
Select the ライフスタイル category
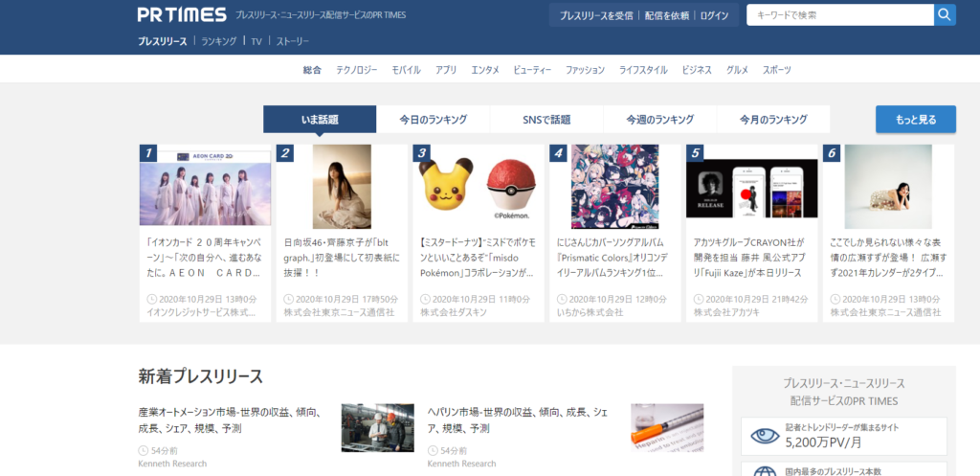click(643, 70)
